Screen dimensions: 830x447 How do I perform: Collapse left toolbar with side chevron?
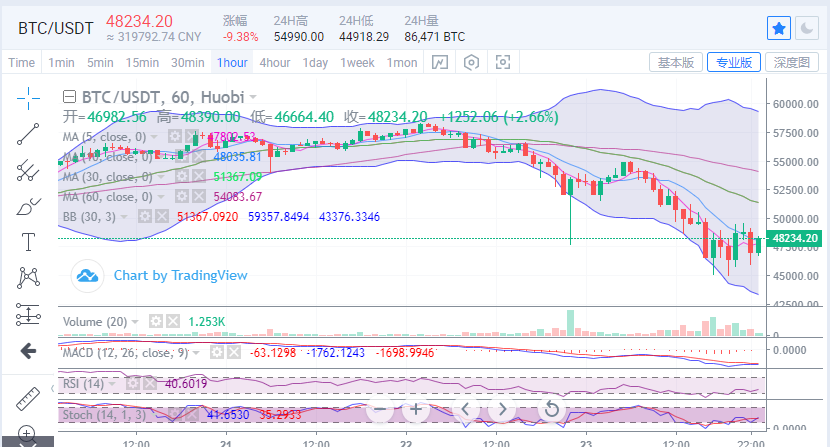pos(52,389)
